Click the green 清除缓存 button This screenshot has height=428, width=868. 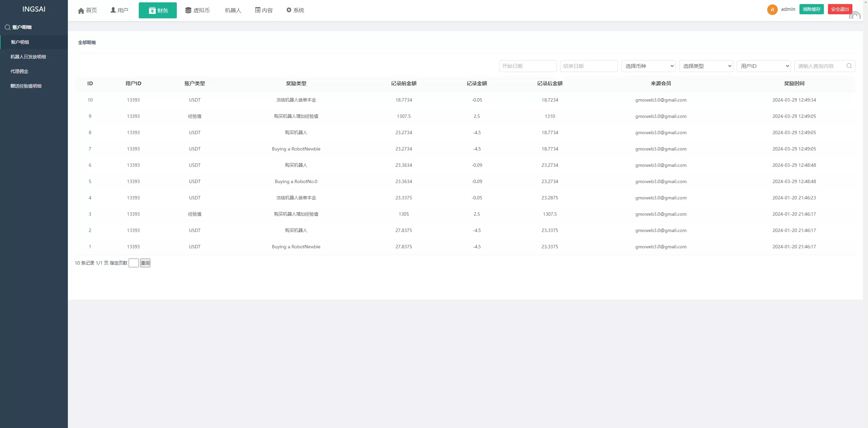811,9
